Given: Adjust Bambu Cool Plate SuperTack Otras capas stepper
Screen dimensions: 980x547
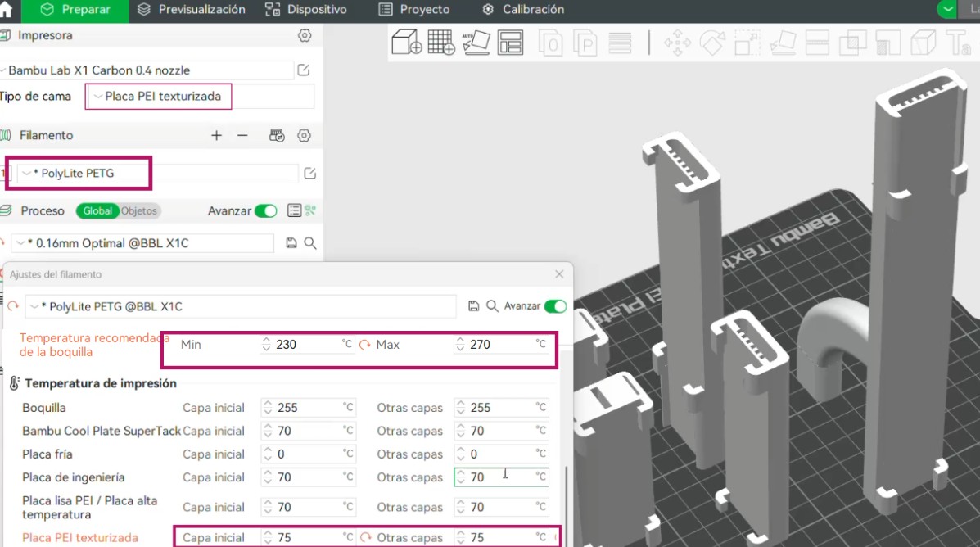Looking at the screenshot, I should pyautogui.click(x=461, y=431).
